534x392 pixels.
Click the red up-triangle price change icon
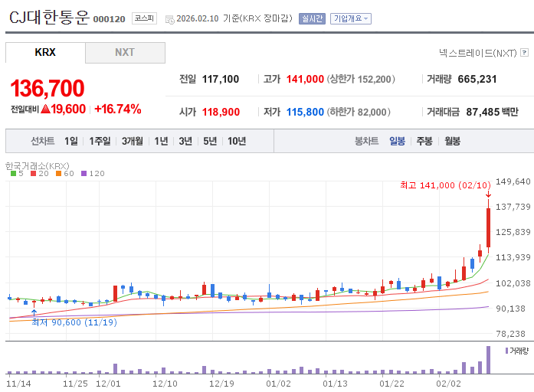point(45,109)
